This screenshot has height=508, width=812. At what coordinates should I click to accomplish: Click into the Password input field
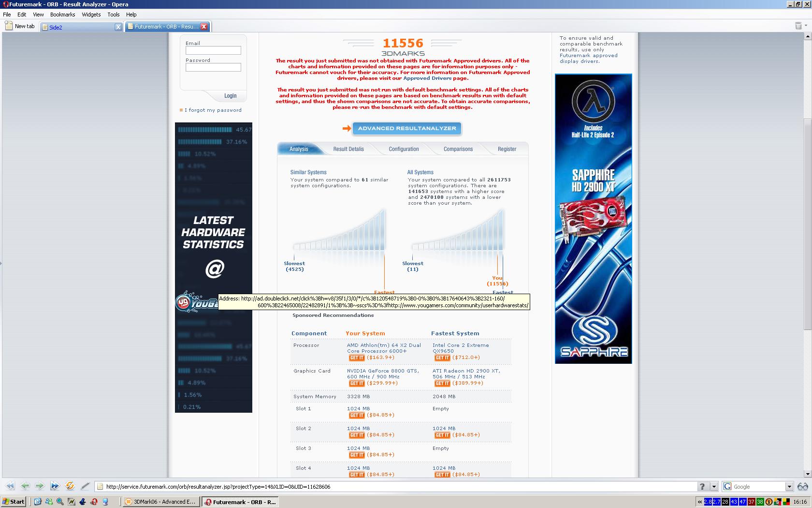coord(213,67)
